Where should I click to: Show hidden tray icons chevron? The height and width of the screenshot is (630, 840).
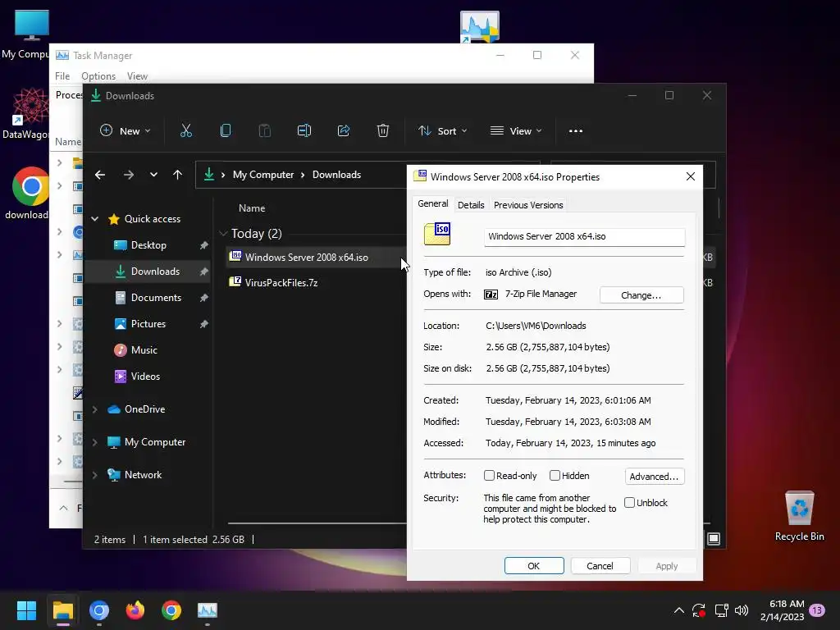click(x=678, y=610)
